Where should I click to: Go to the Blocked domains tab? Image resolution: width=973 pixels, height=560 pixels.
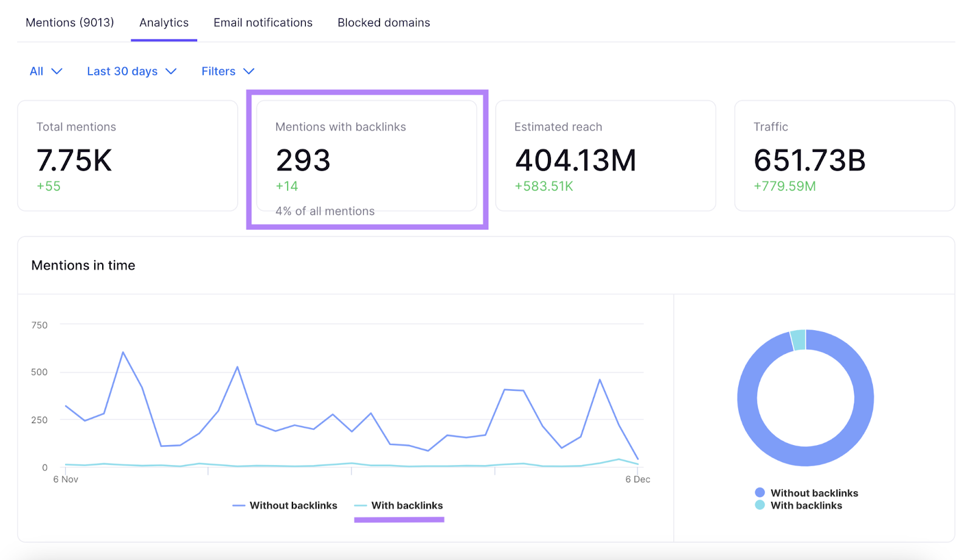384,22
